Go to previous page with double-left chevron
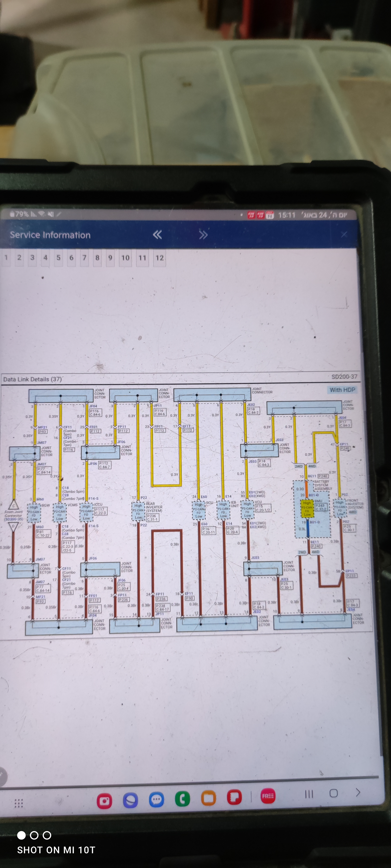 (157, 234)
